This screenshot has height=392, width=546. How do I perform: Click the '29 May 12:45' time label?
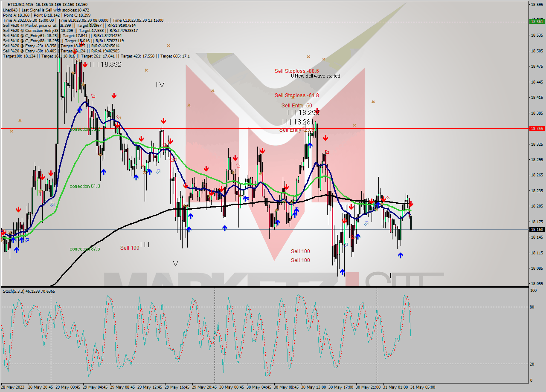[x=150, y=387]
